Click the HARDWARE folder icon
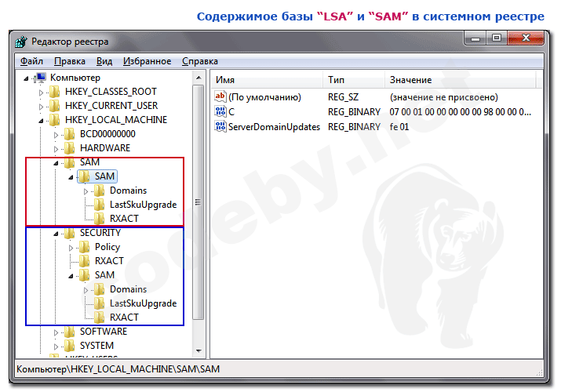Screen dimensions: 561x392 [69, 148]
